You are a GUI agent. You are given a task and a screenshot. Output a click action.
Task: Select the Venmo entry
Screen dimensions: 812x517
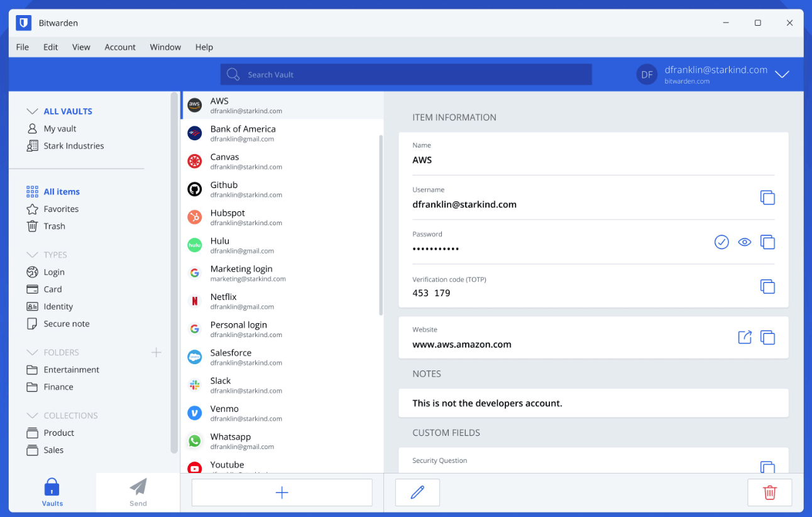pos(280,413)
